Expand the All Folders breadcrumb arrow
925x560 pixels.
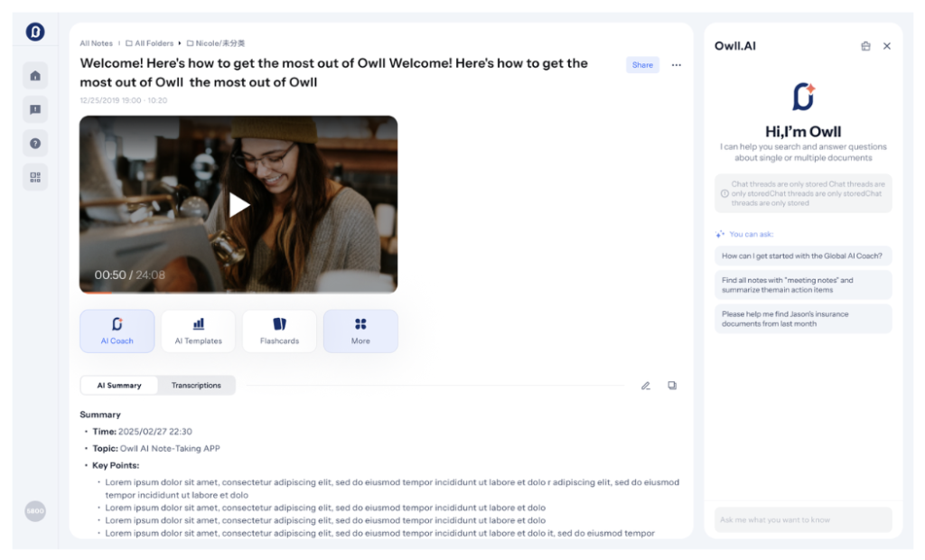tap(180, 43)
